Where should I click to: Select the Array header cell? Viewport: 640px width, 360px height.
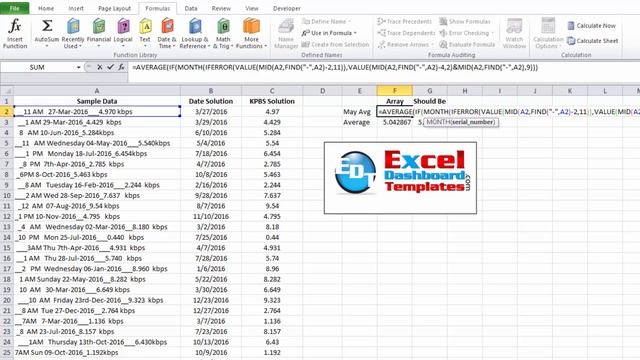(x=395, y=101)
